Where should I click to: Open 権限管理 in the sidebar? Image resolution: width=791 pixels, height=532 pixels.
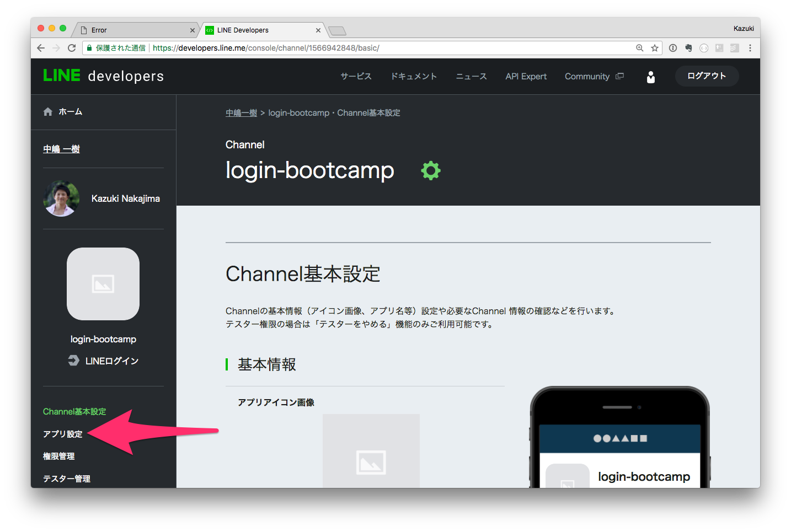[x=59, y=456]
